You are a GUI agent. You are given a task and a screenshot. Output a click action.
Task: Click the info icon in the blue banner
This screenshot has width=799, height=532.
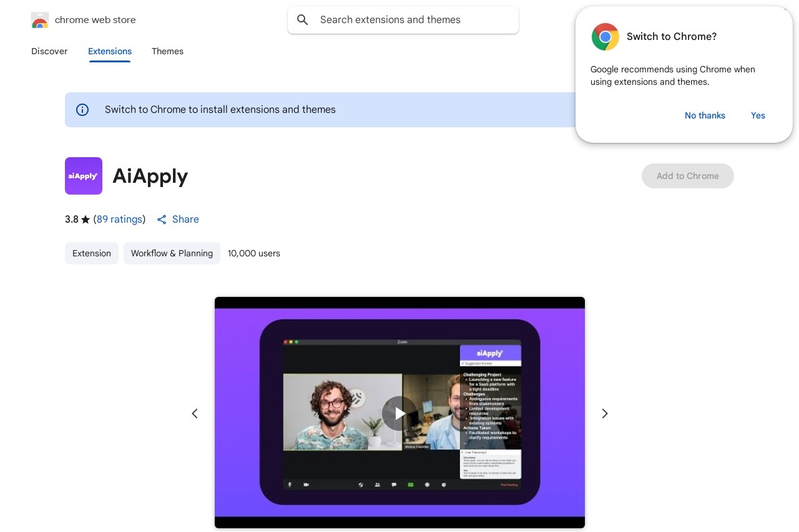point(82,110)
